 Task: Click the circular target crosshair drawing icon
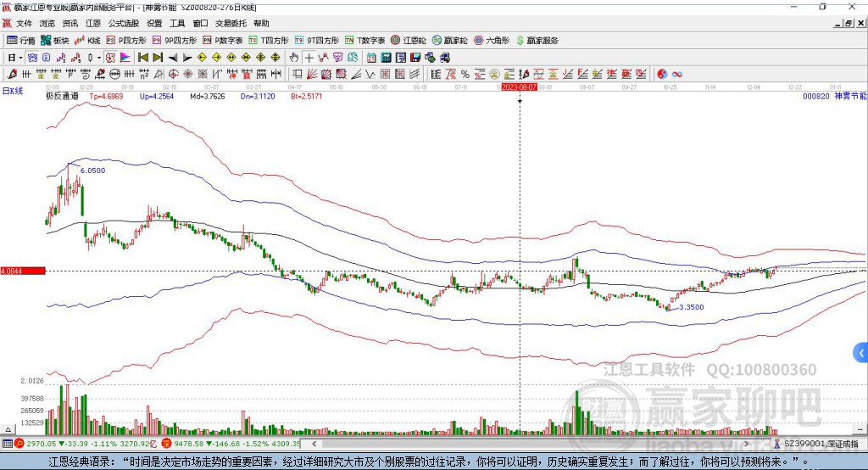coord(173,74)
